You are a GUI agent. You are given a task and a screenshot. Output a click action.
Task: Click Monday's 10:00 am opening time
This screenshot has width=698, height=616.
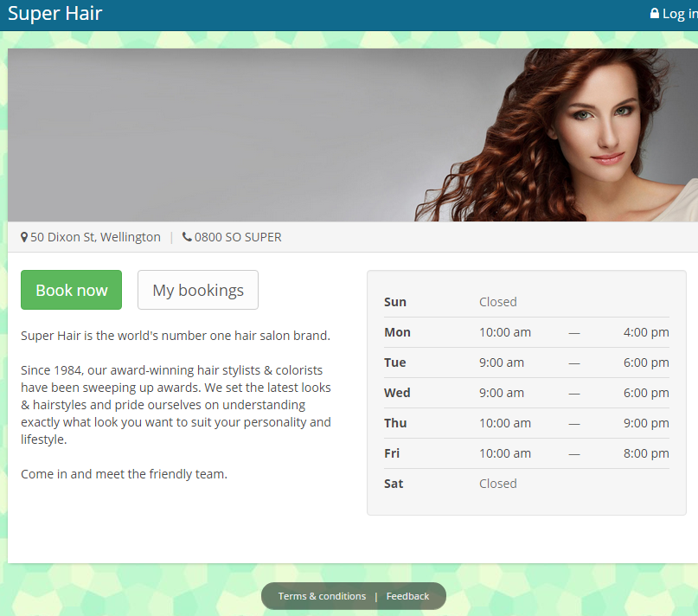pos(505,332)
